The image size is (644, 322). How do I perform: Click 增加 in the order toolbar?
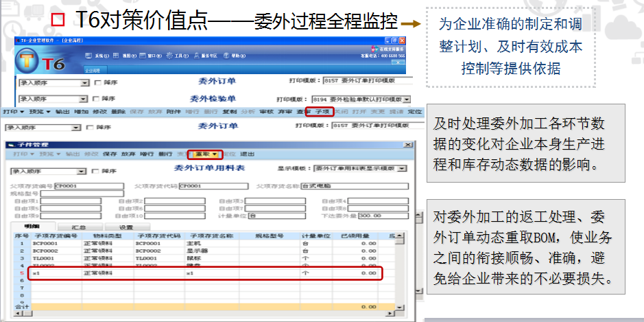point(81,112)
